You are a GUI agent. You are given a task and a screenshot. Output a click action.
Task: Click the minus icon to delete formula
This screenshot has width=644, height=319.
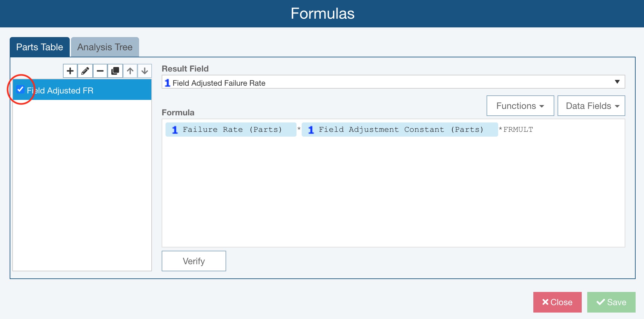(x=100, y=71)
